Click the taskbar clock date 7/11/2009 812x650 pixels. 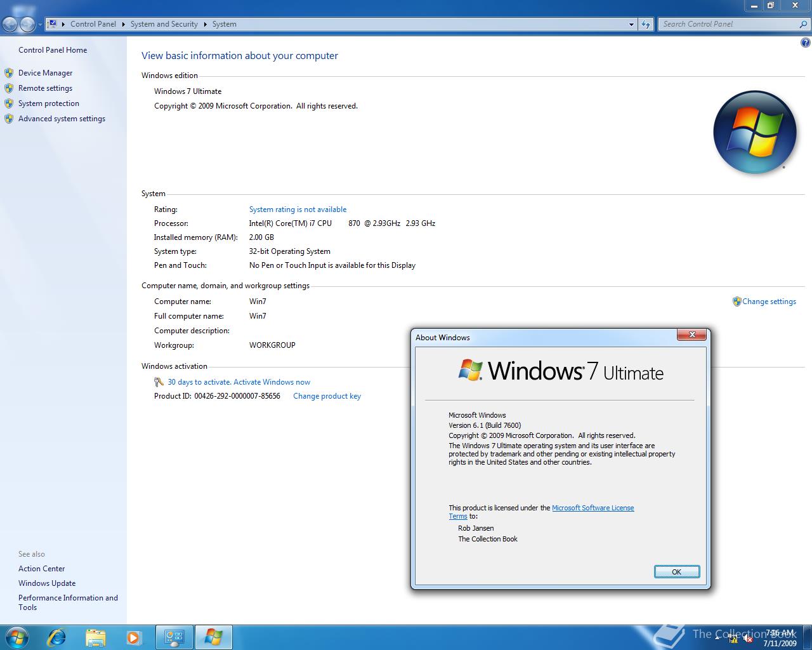(780, 643)
